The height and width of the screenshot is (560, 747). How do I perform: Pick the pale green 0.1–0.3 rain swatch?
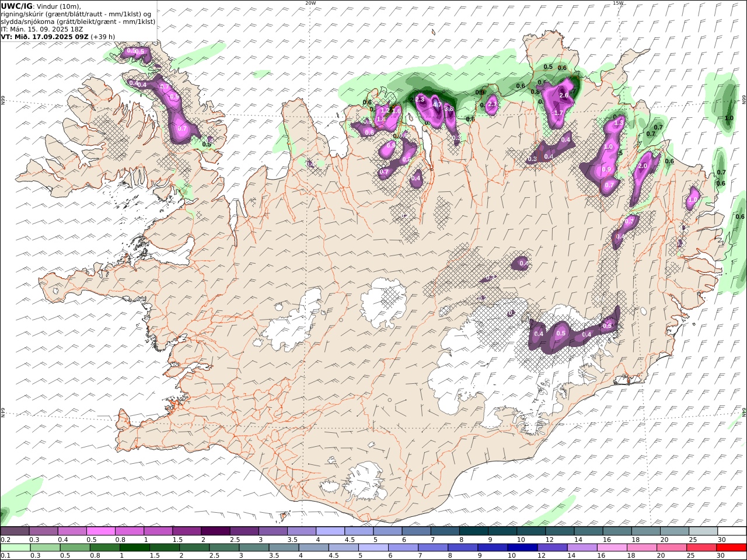(x=15, y=548)
